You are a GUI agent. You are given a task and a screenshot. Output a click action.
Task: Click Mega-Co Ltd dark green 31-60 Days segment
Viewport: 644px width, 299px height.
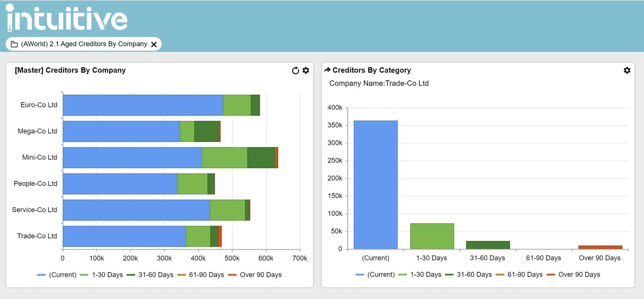pyautogui.click(x=206, y=131)
